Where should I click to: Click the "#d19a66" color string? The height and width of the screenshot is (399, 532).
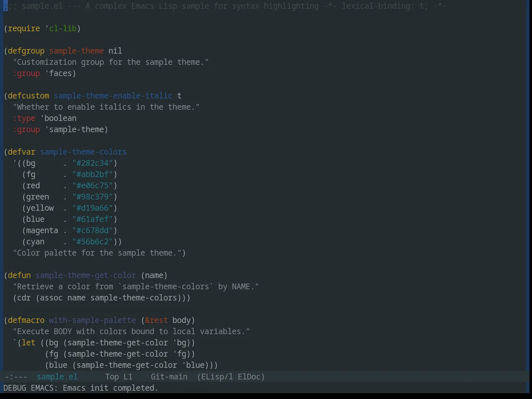coord(93,208)
